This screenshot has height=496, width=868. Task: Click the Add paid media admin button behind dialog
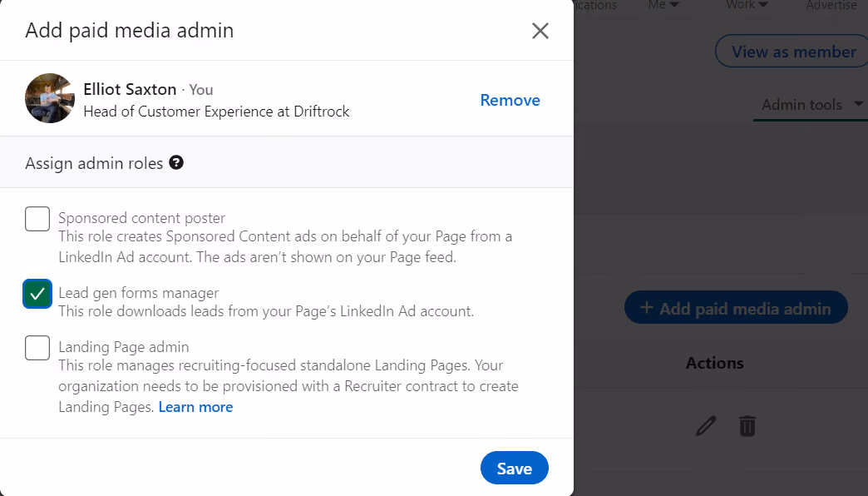[x=736, y=308]
